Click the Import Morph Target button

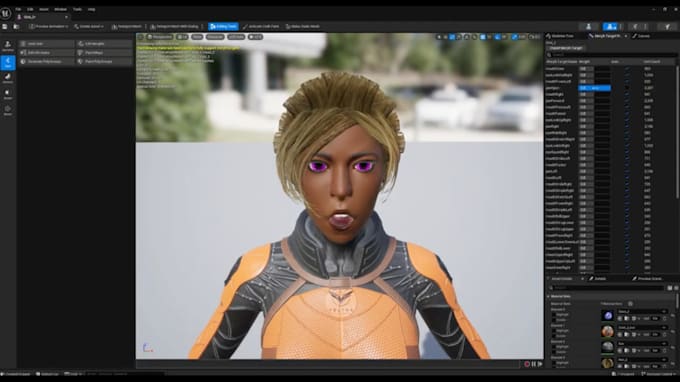point(565,48)
